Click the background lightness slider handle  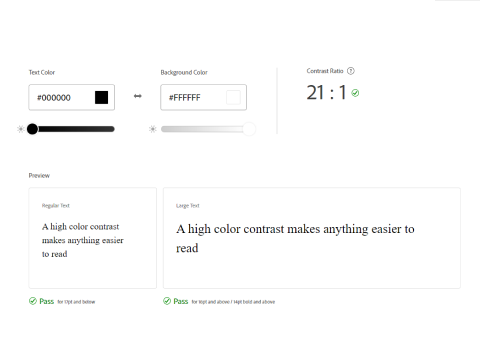click(249, 129)
